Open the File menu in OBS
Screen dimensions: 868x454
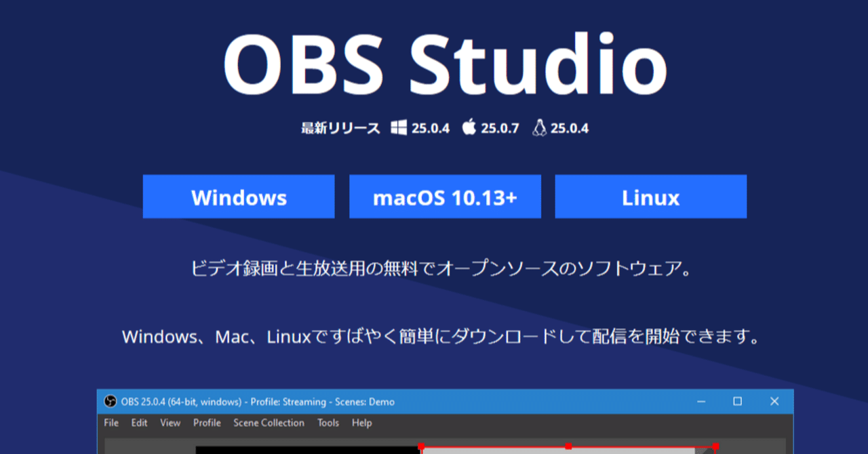click(111, 423)
